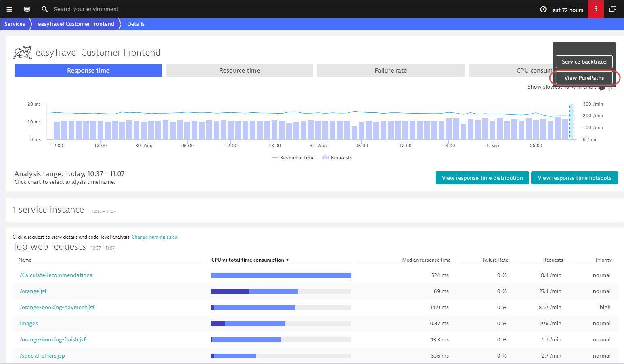
Task: Switch to the Failure rate tab
Action: coord(391,71)
